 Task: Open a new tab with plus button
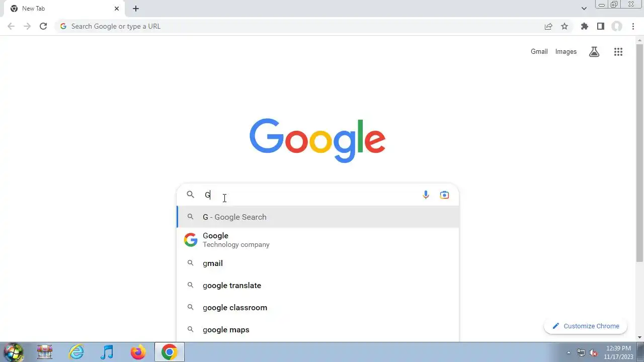tap(136, 9)
